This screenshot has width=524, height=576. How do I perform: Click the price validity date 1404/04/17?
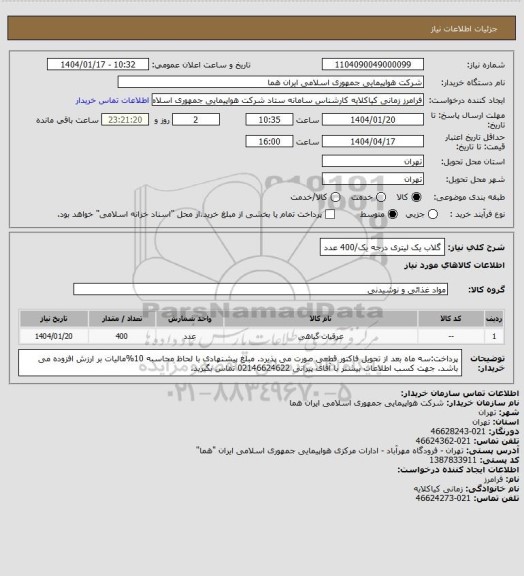pyautogui.click(x=373, y=141)
